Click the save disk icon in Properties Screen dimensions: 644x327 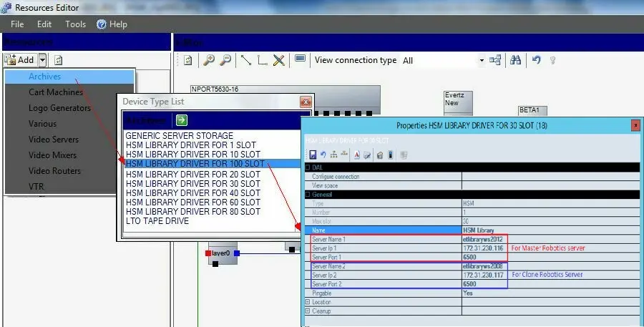point(313,155)
